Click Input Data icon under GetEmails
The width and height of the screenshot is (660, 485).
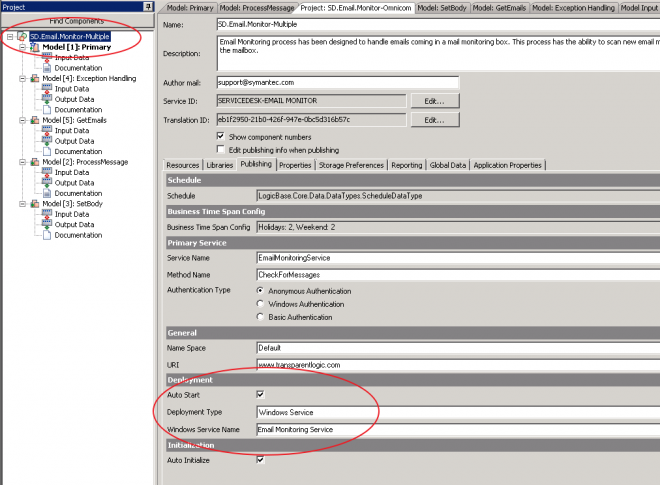pos(47,131)
